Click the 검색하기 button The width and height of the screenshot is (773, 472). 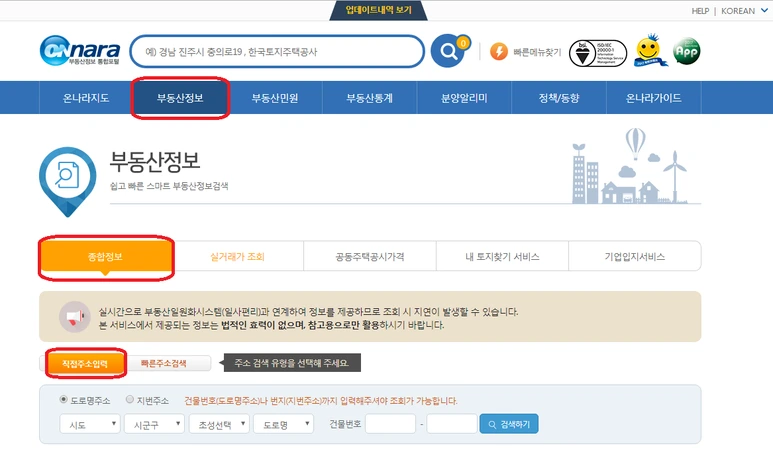tap(509, 424)
